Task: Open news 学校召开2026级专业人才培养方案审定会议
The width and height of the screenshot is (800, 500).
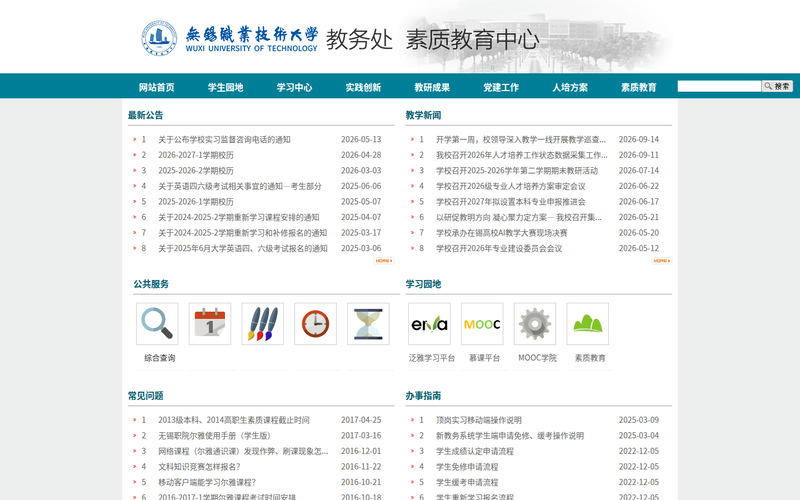Action: [x=511, y=186]
